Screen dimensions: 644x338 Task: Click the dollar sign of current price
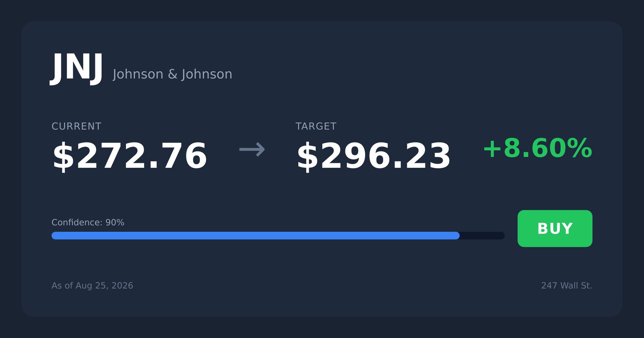click(64, 157)
